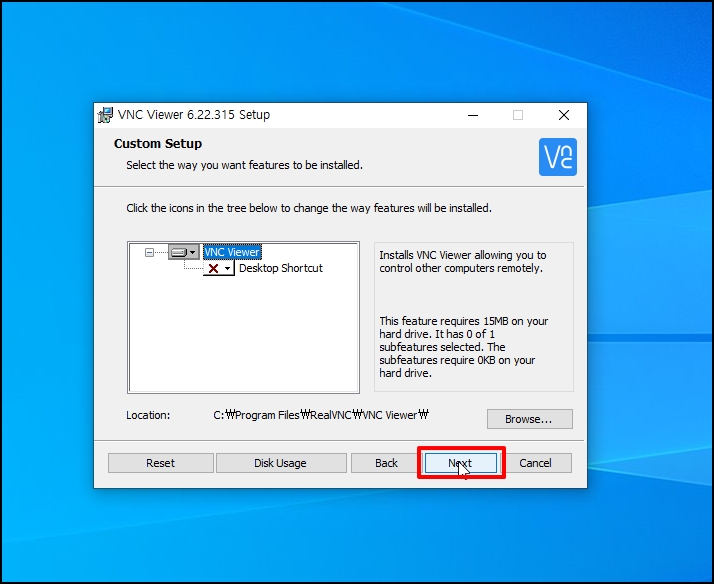Cancel the VNC Viewer setup
This screenshot has height=584, width=714.
coord(535,463)
